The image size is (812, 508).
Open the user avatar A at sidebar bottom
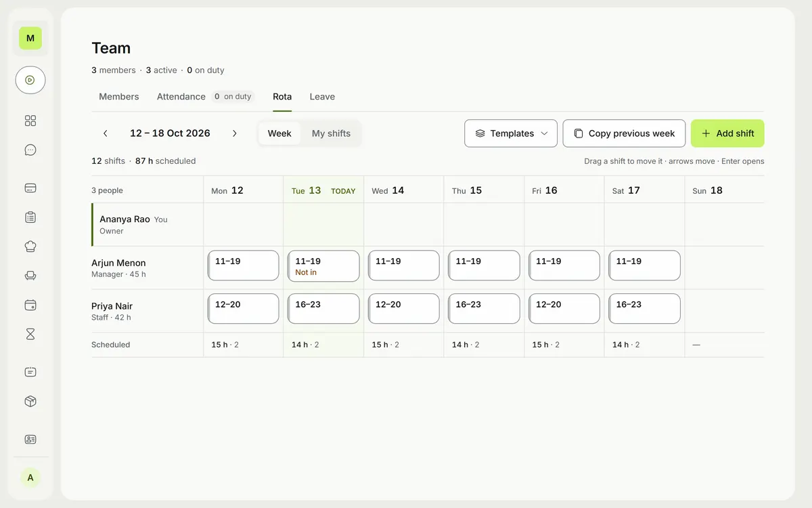pos(30,478)
